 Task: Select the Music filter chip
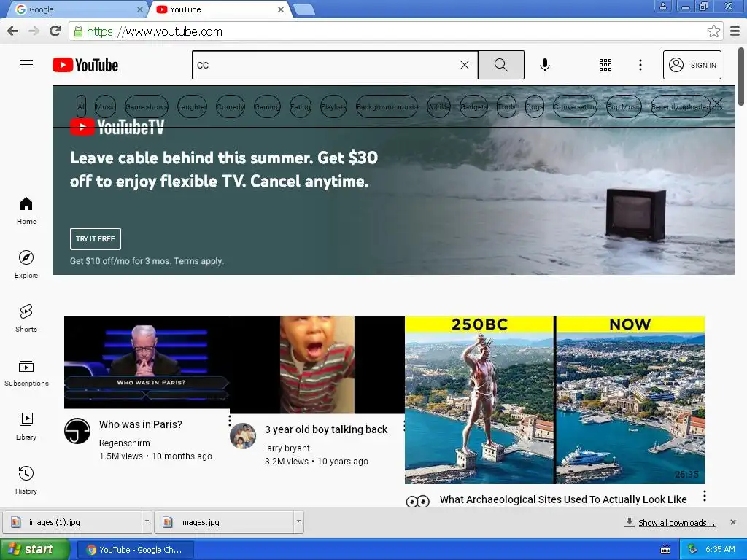tap(105, 106)
